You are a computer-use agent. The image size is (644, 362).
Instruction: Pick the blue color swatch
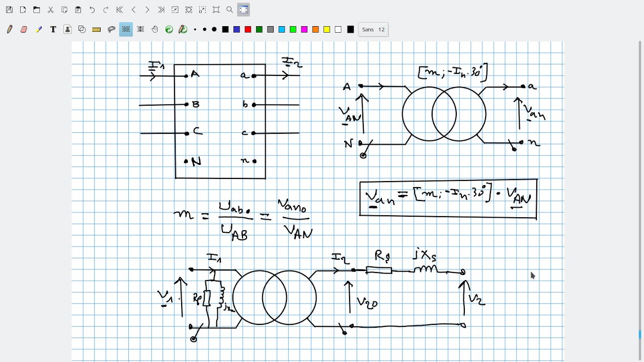tap(236, 30)
